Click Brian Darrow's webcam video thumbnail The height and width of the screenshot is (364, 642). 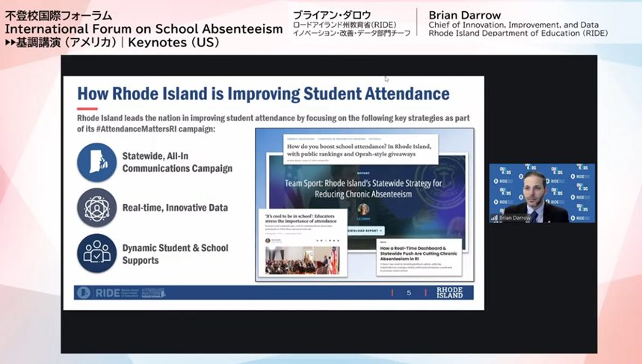(x=542, y=194)
